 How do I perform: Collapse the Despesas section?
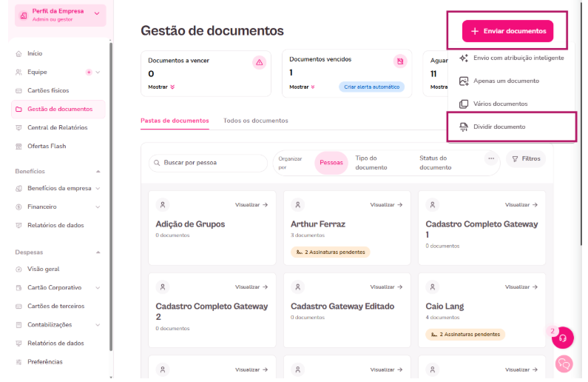(x=98, y=252)
